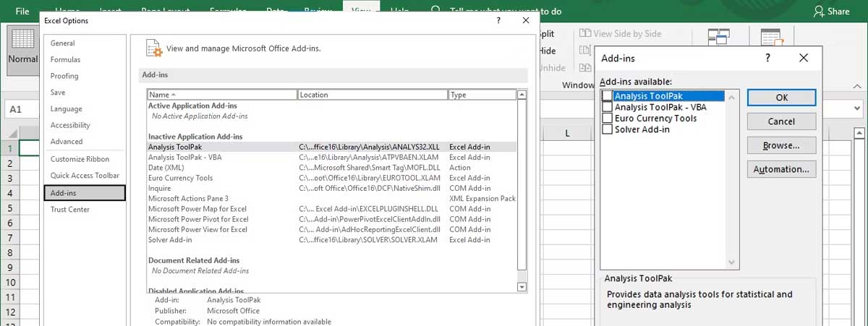Select the Add-ins category in Excel Options sidebar
Image resolution: width=868 pixels, height=326 pixels.
click(x=85, y=193)
